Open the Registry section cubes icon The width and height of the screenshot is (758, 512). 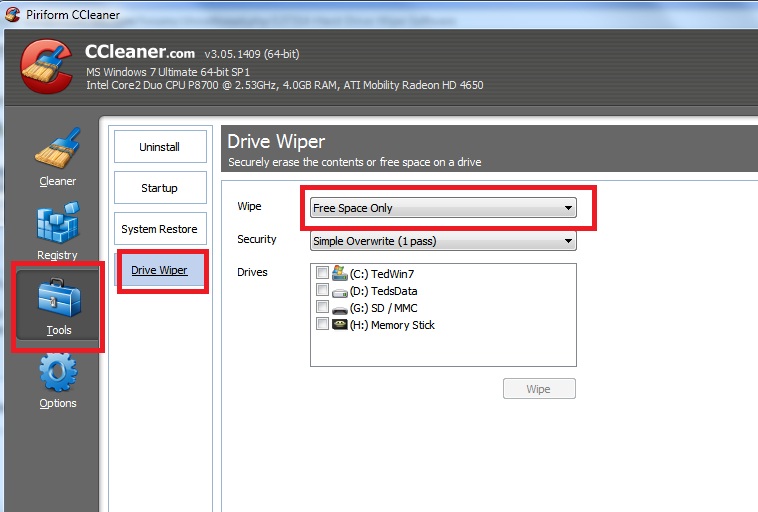(x=57, y=223)
